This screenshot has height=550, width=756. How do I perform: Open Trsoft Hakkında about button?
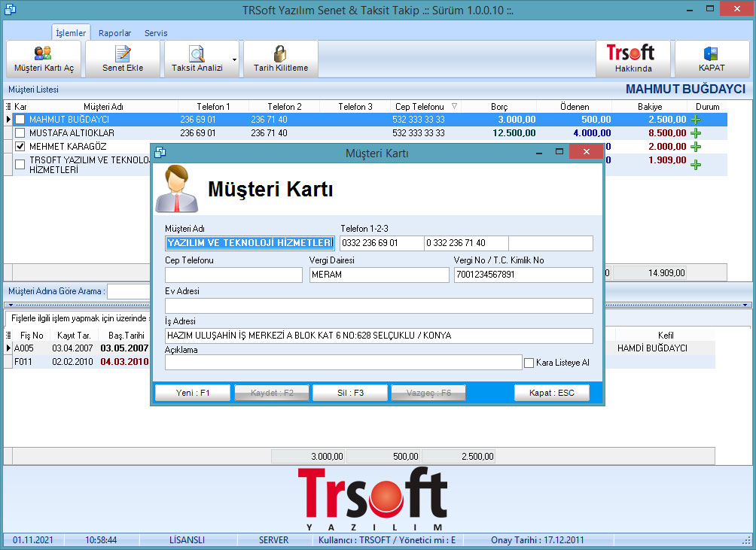pos(633,59)
